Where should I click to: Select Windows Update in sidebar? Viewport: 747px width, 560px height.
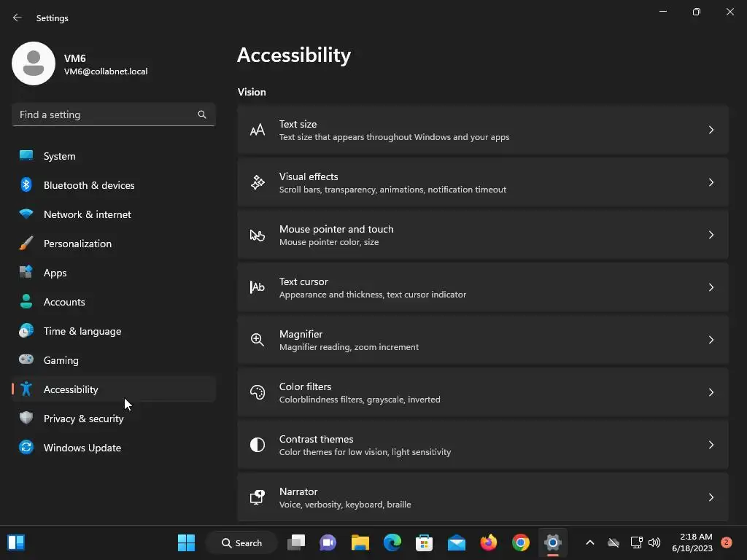coord(113,448)
